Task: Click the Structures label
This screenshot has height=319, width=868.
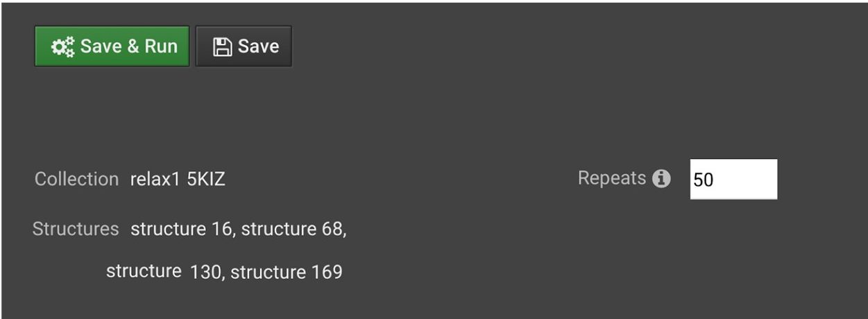Action: pos(76,229)
